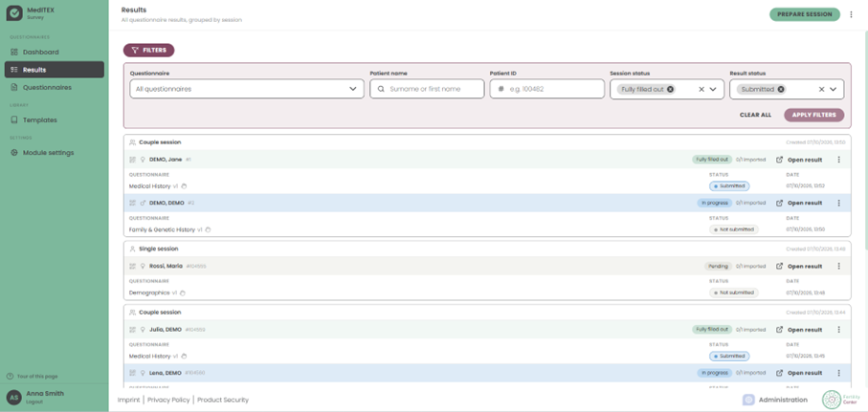The image size is (868, 412).
Task: Click patient name Rossi, Maria
Action: (166, 266)
